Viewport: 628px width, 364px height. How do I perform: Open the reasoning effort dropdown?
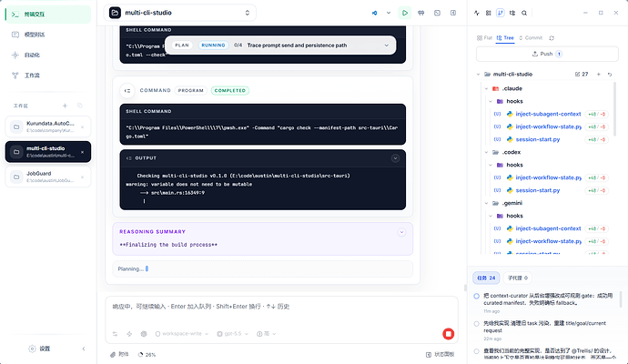click(x=267, y=334)
